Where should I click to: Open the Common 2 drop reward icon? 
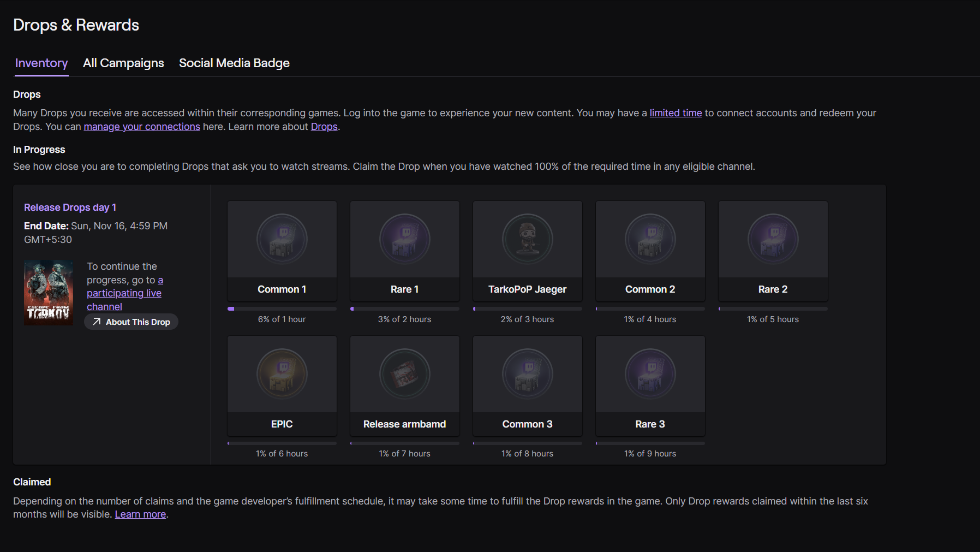650,239
